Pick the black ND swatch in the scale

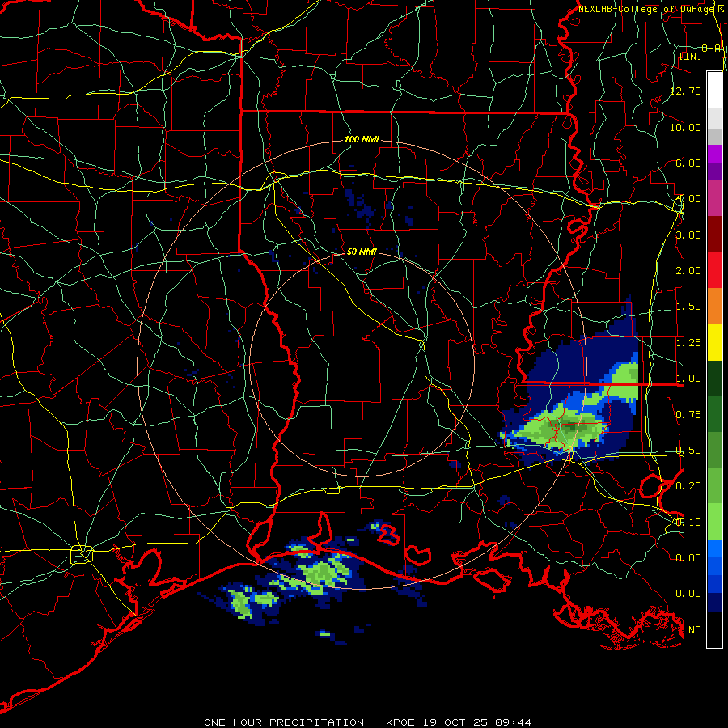pyautogui.click(x=714, y=629)
